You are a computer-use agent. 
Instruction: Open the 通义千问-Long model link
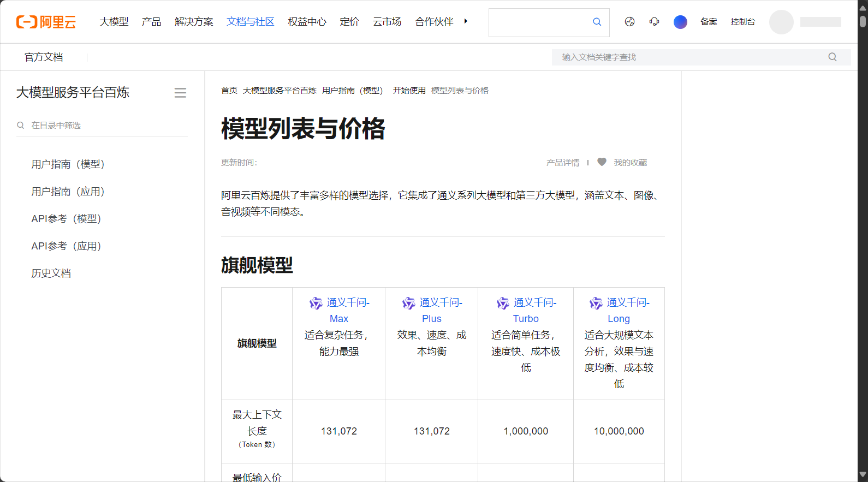coord(628,311)
